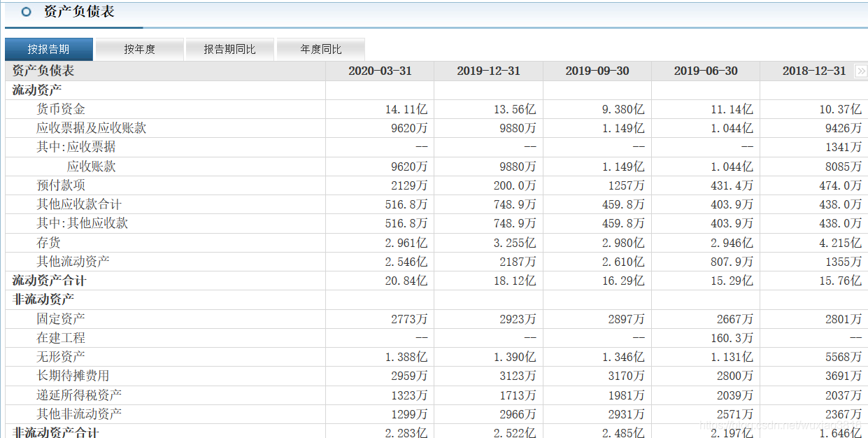Select the 固定资产 row label

click(61, 319)
